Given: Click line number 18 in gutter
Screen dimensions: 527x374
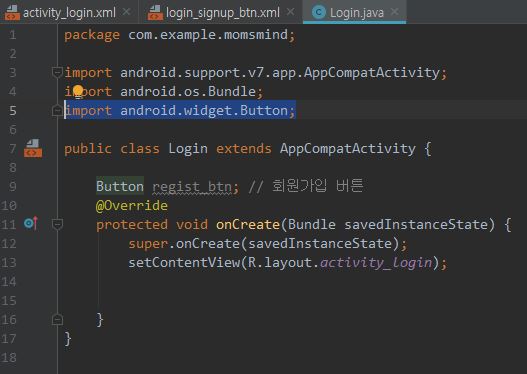Looking at the screenshot, I should (9, 357).
